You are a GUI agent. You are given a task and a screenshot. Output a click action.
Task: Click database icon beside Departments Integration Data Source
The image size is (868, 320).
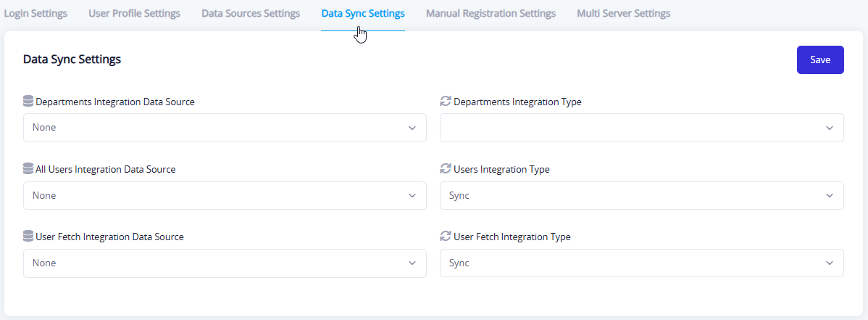28,102
